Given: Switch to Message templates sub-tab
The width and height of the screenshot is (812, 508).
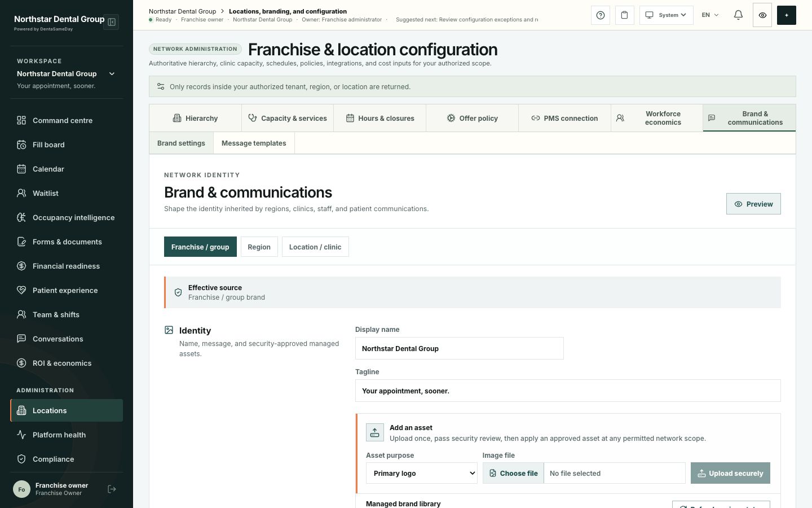Looking at the screenshot, I should coord(254,143).
